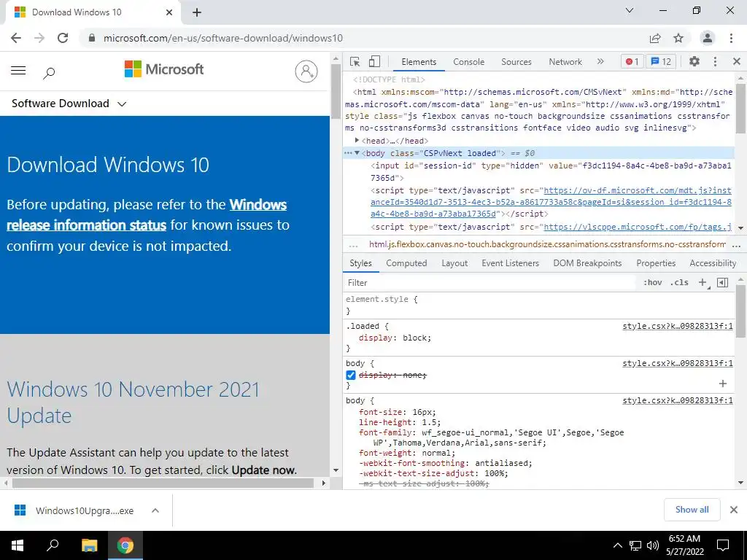Add new style rule plus icon
The width and height of the screenshot is (747, 560).
703,282
